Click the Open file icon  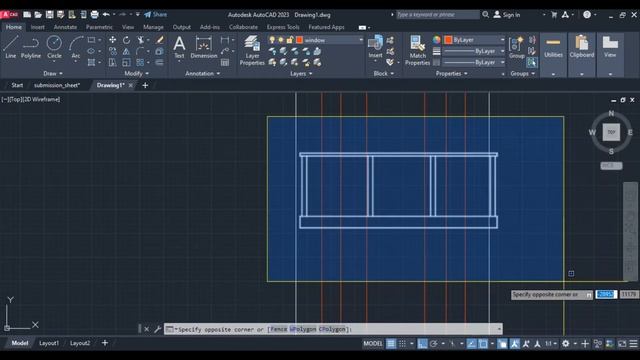pos(38,15)
